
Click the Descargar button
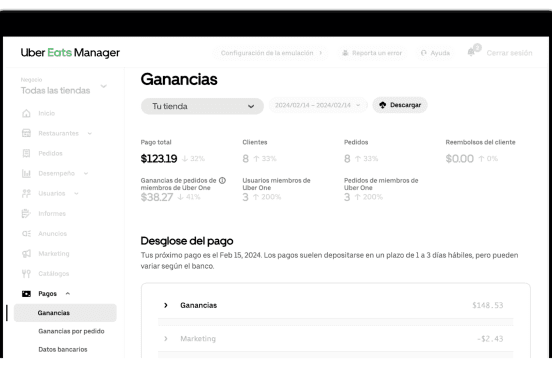400,105
